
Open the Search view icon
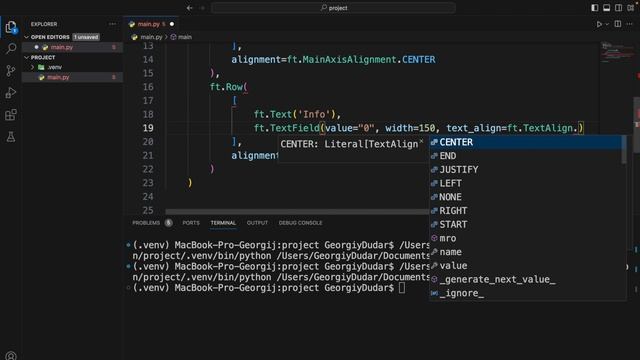pyautogui.click(x=11, y=49)
